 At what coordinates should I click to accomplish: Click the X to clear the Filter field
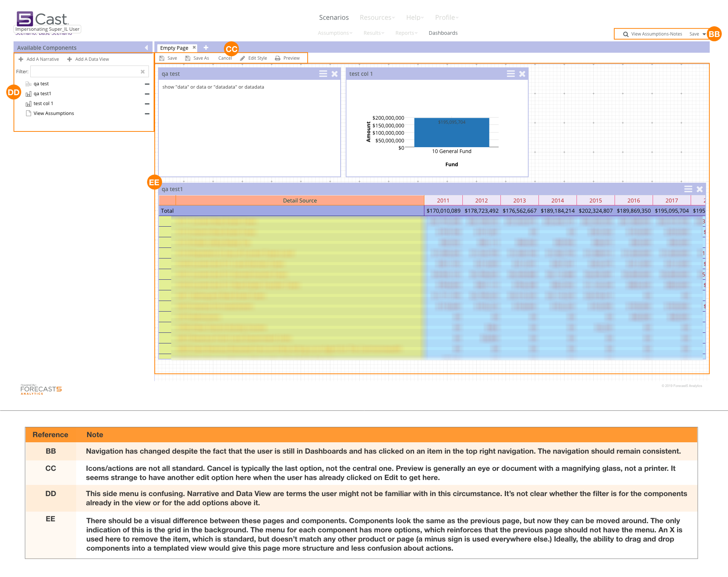tap(143, 71)
